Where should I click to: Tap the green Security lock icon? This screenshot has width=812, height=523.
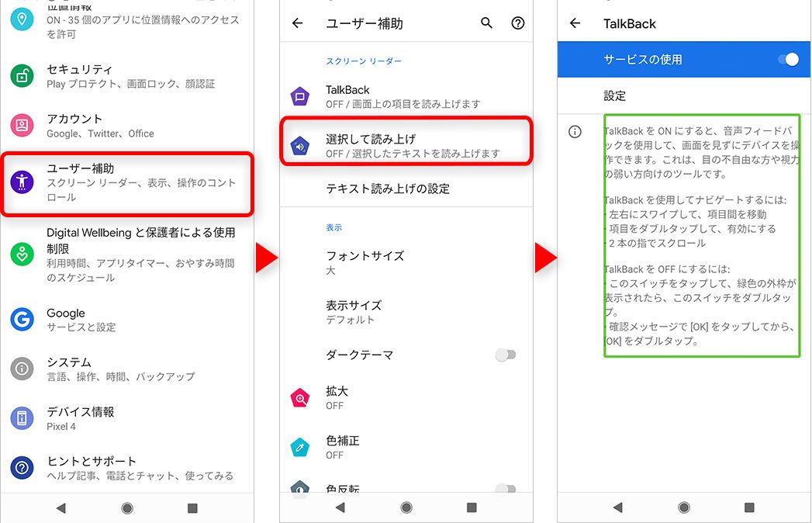22,76
